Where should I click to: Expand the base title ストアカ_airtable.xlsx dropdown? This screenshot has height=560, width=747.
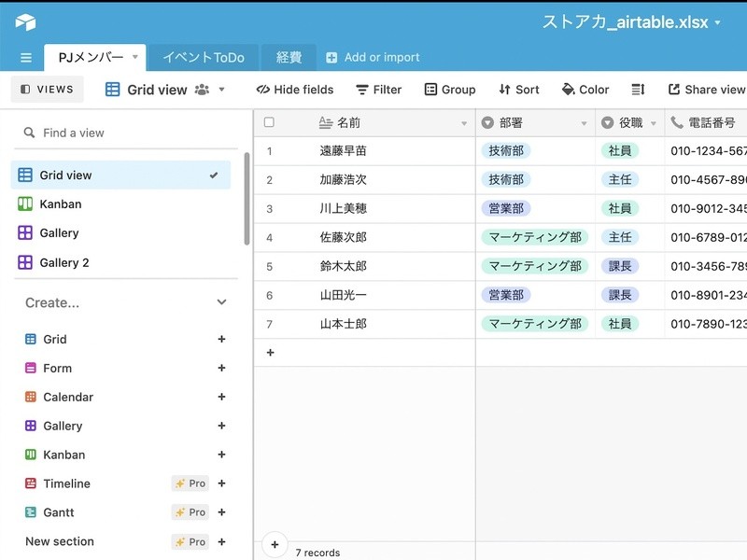tap(717, 22)
